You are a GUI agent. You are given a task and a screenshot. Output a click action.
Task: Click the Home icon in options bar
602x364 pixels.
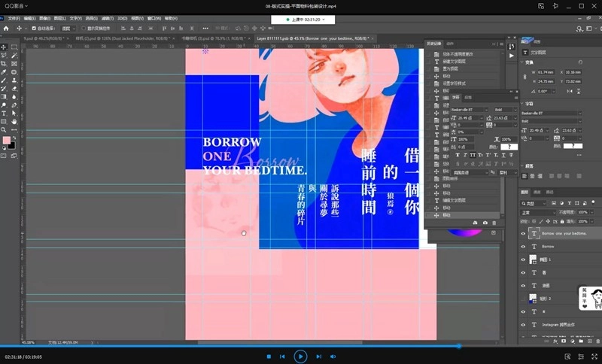6,28
